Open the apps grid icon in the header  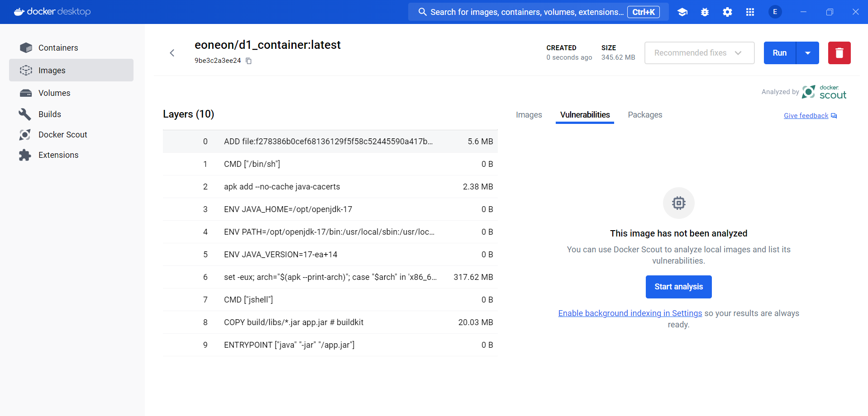[750, 12]
